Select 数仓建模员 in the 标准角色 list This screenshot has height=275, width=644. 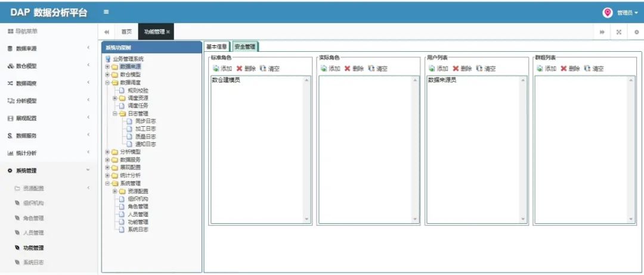pos(226,80)
